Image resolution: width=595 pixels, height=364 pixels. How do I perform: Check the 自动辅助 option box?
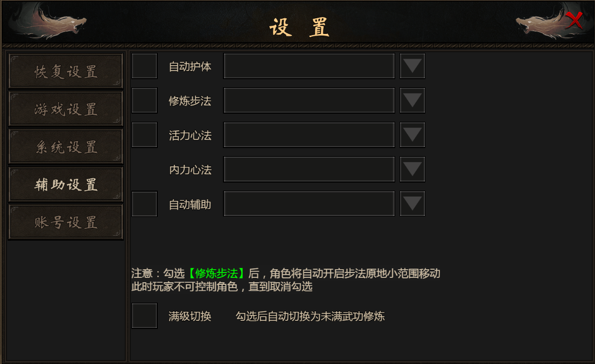[144, 204]
